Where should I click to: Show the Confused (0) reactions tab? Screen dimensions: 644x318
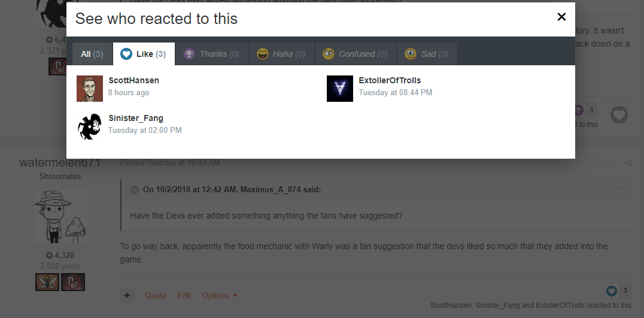(x=356, y=54)
